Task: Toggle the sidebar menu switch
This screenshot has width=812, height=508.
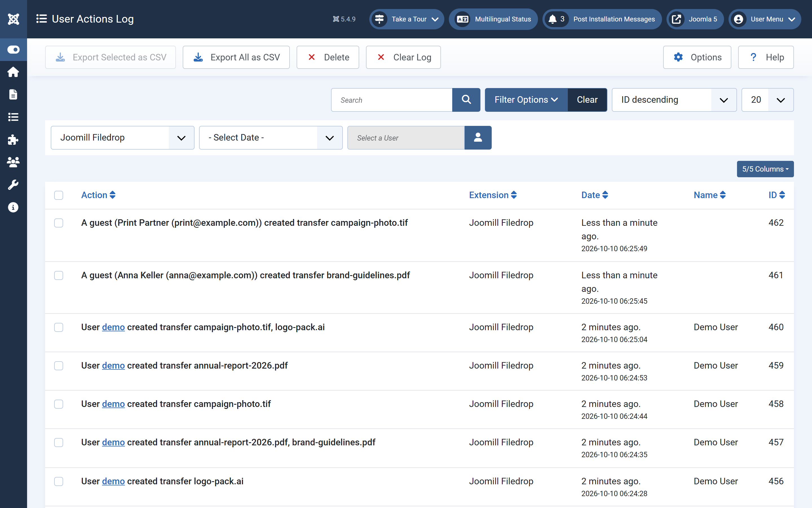Action: (x=14, y=50)
